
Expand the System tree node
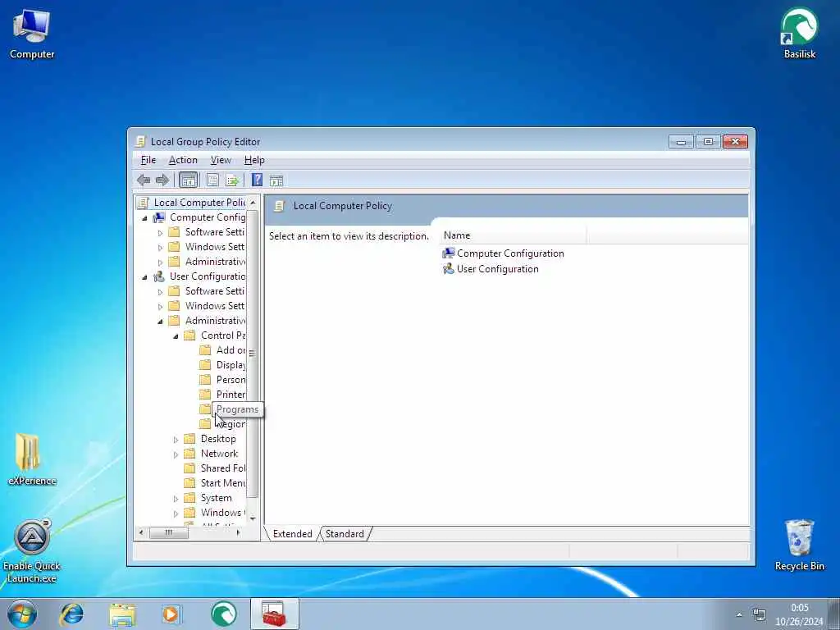click(176, 498)
